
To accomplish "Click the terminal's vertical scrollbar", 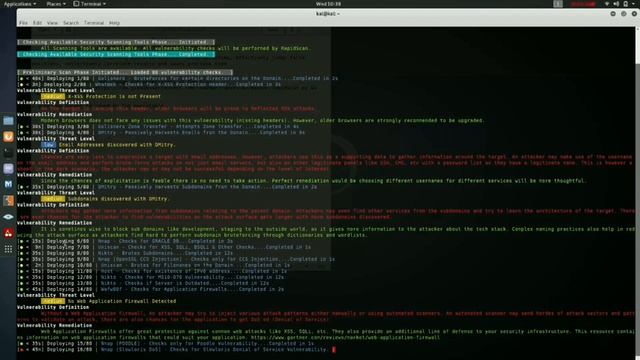I will click(x=638, y=193).
